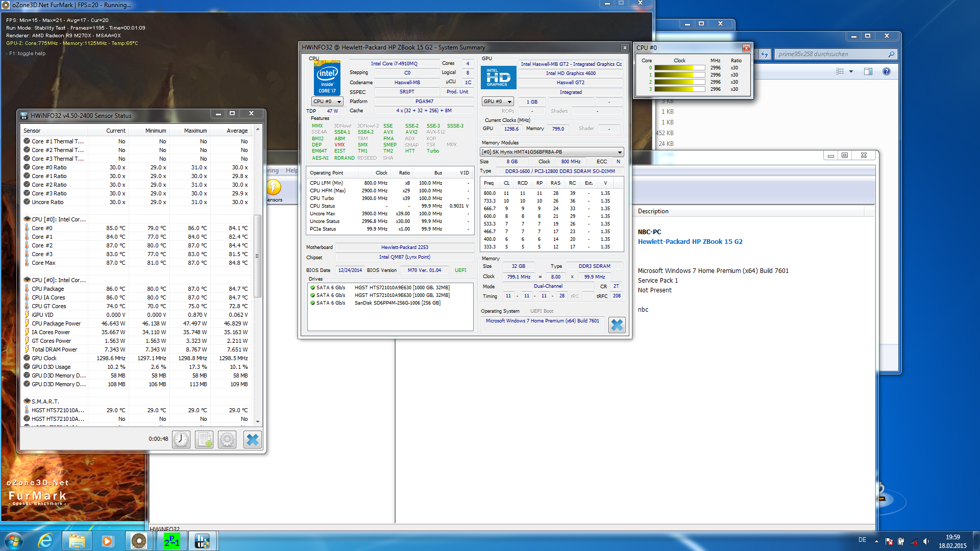Click the Explorer refresh arrows button

click(x=764, y=54)
